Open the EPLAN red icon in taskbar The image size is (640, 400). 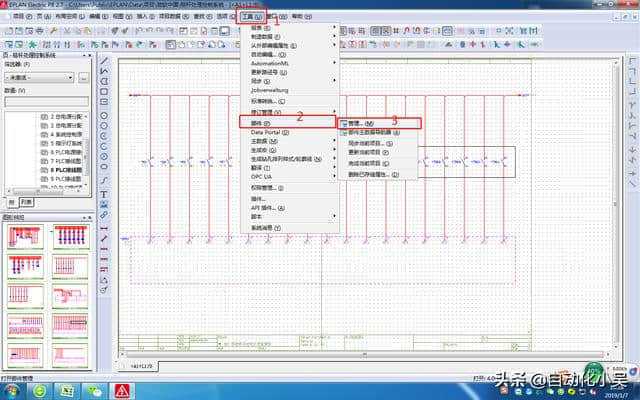click(122, 391)
